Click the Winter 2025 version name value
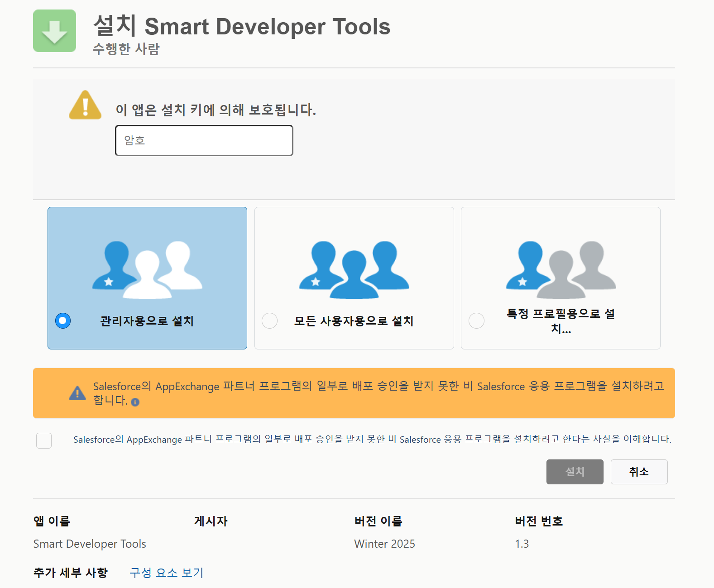Screen dimensions: 714x588 [384, 544]
